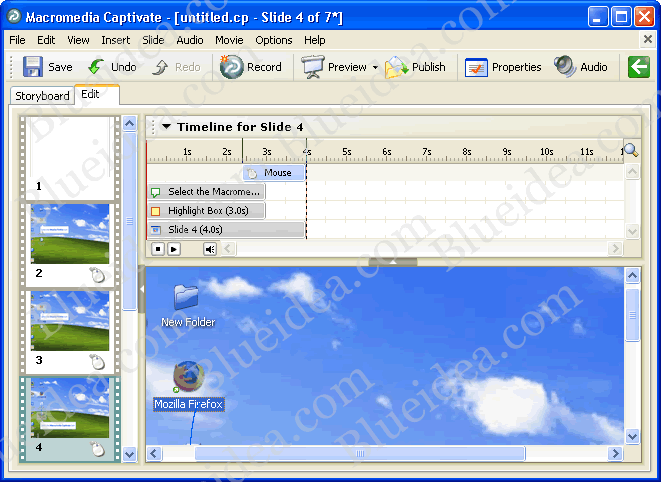Open the Help menu

[x=314, y=40]
